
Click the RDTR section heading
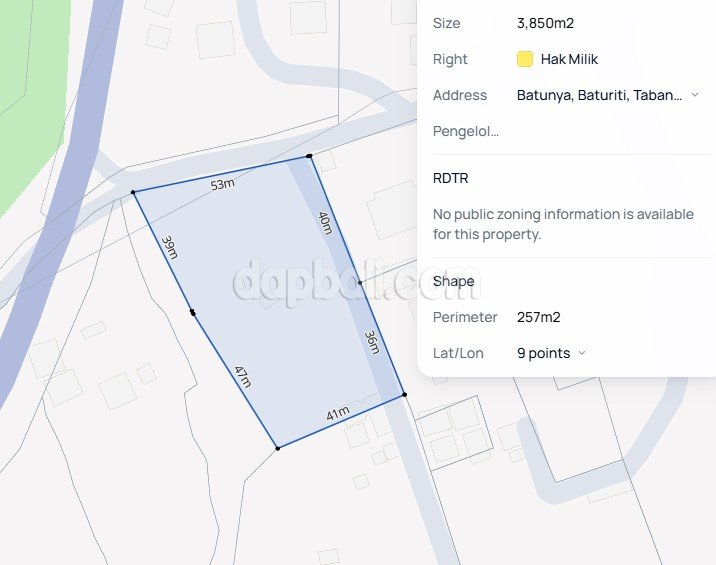[x=450, y=178]
